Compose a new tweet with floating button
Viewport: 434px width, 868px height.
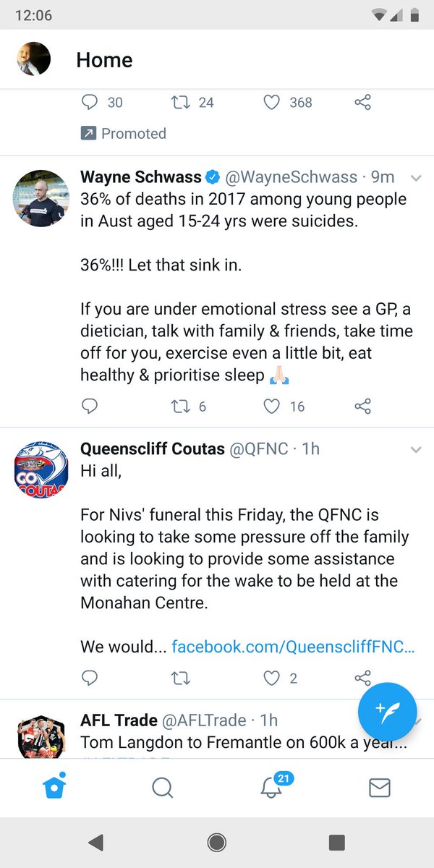point(388,712)
